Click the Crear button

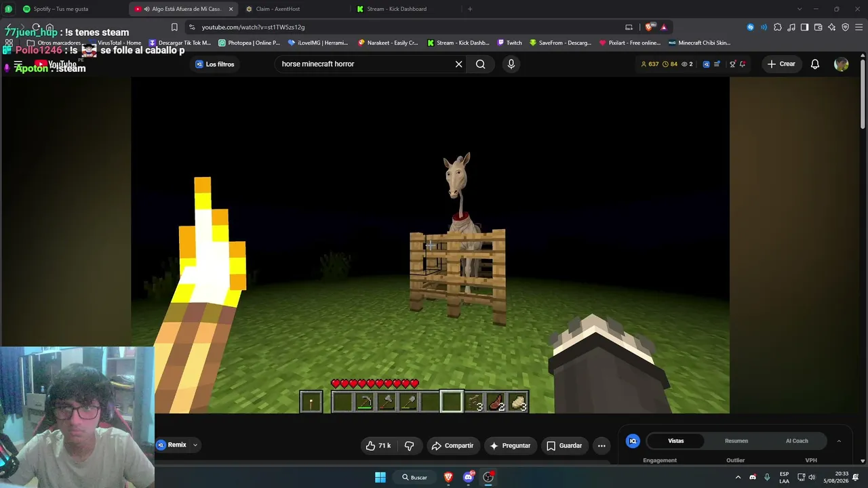(781, 64)
